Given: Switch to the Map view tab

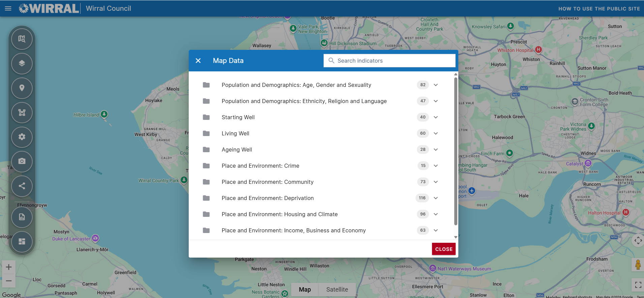Looking at the screenshot, I should [305, 290].
